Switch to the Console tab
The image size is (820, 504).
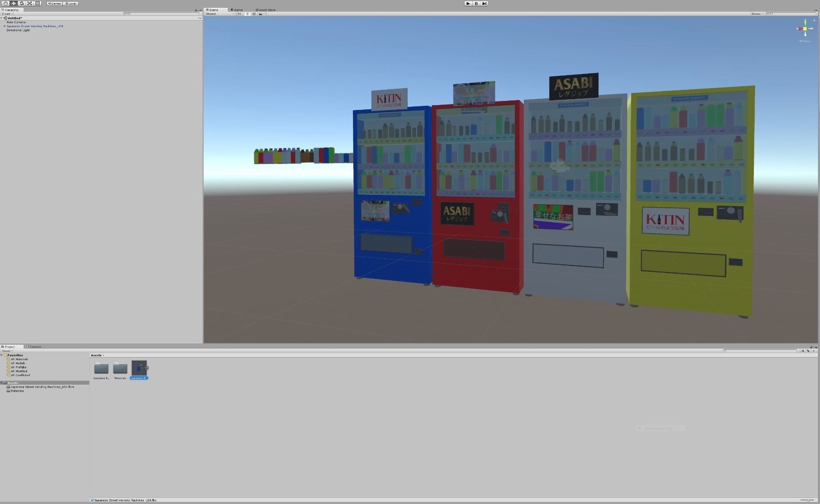point(34,346)
